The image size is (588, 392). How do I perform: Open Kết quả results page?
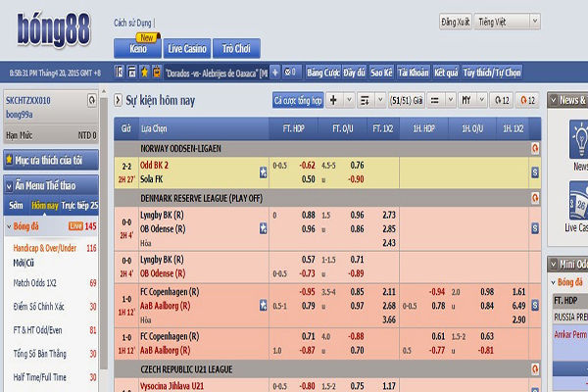point(446,73)
